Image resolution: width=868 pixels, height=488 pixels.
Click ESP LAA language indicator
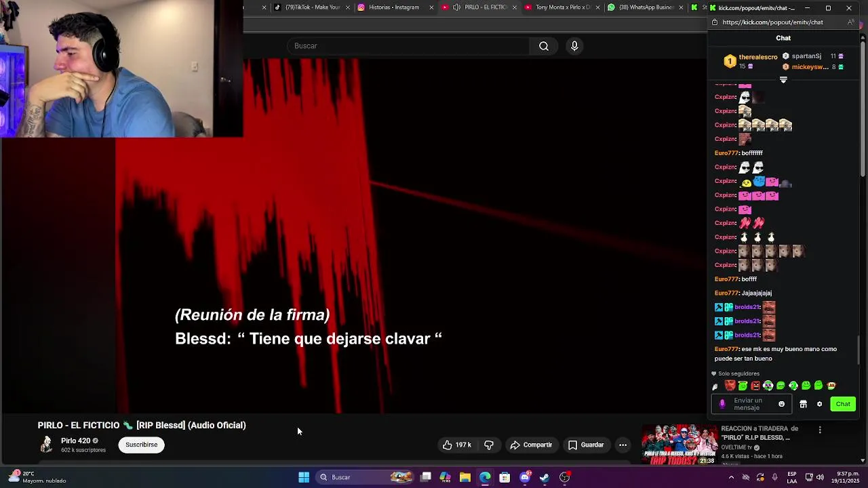point(792,477)
